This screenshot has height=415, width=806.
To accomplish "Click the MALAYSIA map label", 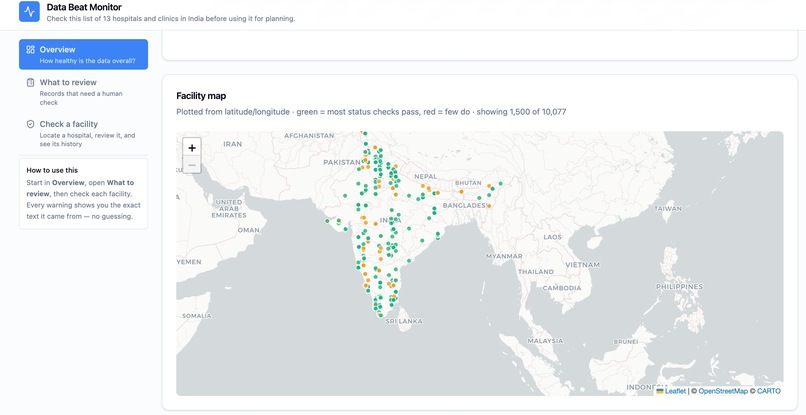I will pos(545,340).
